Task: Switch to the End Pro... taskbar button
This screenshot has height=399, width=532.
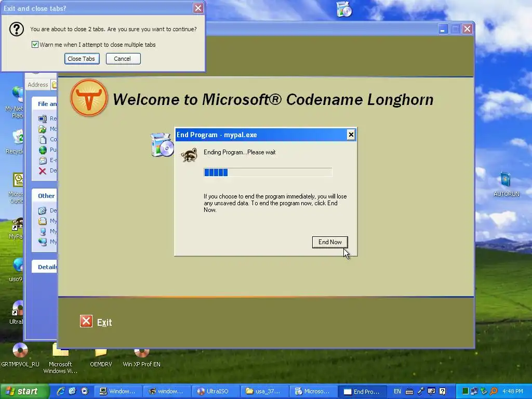Action: [x=362, y=391]
